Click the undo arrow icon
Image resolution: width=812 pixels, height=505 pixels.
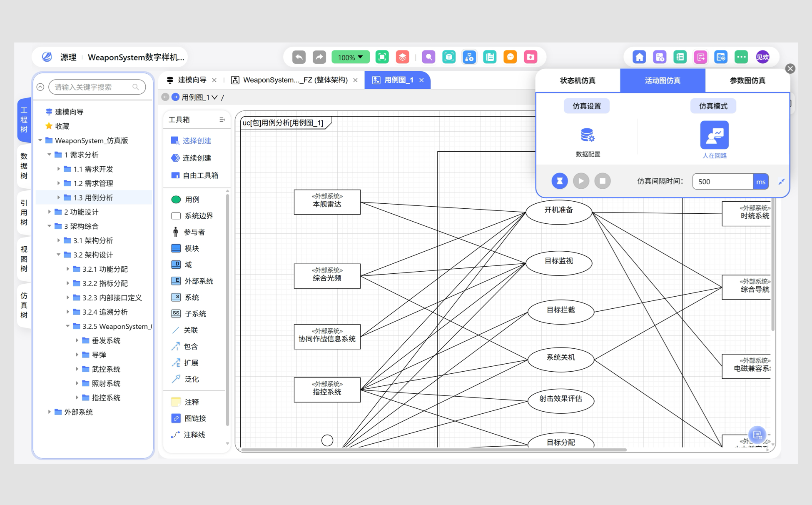299,57
